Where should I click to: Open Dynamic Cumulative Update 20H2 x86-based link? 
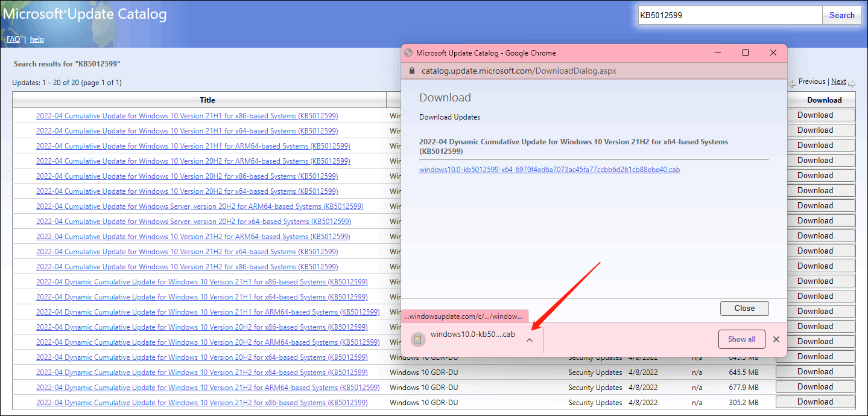pos(202,327)
